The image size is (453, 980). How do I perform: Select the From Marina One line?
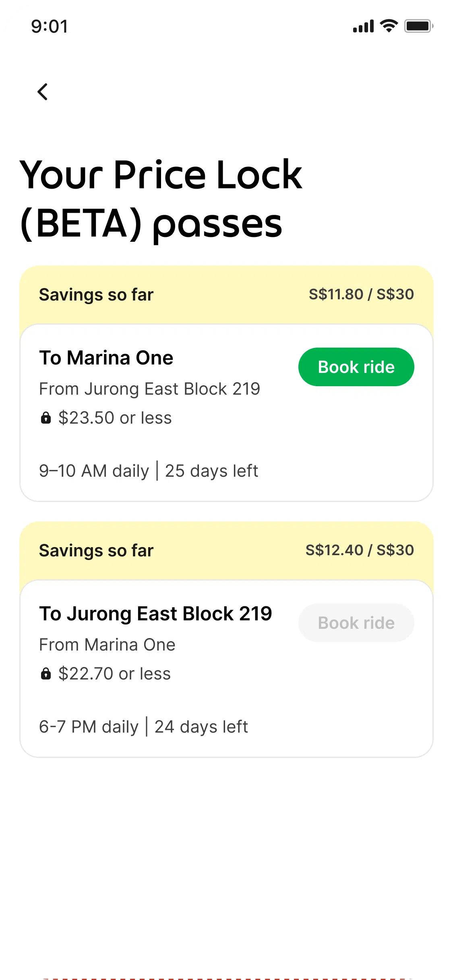tap(107, 645)
